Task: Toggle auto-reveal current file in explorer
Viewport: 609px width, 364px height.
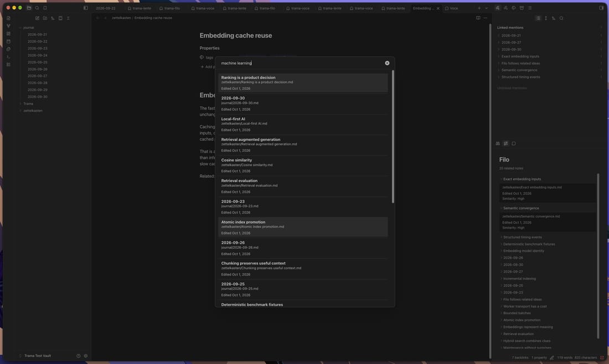Action: pyautogui.click(x=60, y=18)
